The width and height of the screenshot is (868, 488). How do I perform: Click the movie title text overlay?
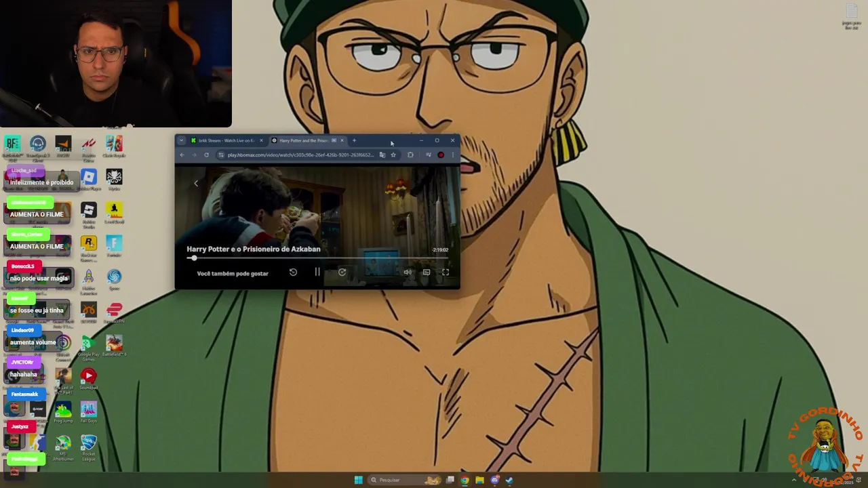pyautogui.click(x=254, y=249)
